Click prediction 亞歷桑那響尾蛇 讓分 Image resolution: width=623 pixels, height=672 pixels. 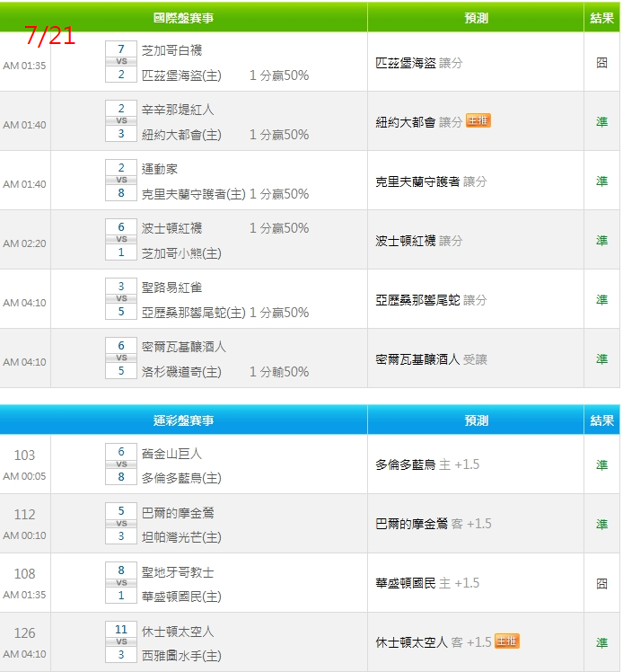pos(431,300)
